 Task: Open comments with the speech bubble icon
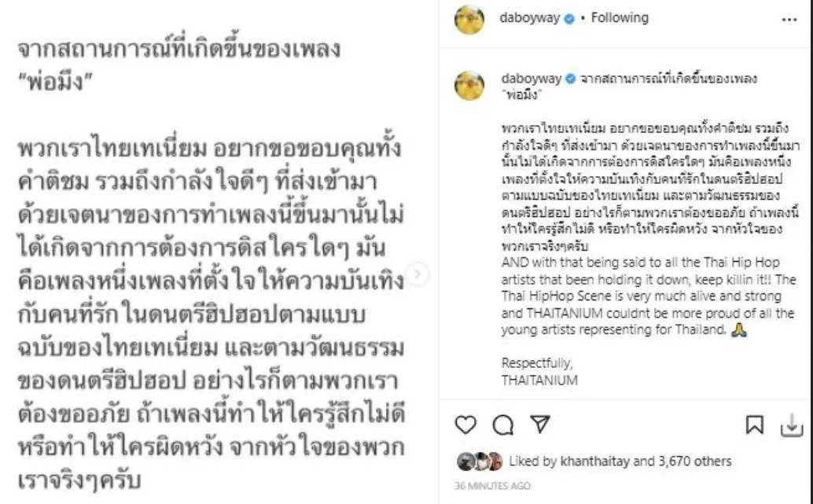tap(503, 425)
